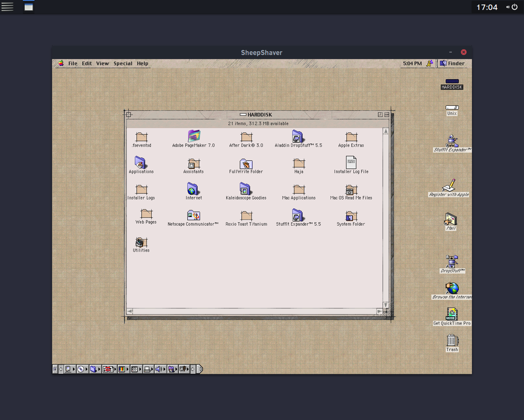Open the host hamburger menu at top-left
This screenshot has width=524, height=420.
[x=7, y=7]
